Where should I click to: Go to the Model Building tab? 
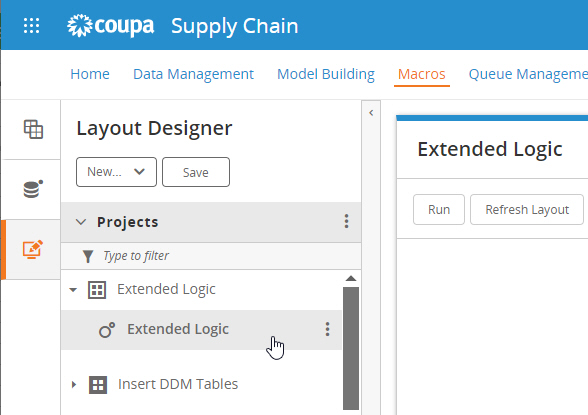(x=326, y=74)
